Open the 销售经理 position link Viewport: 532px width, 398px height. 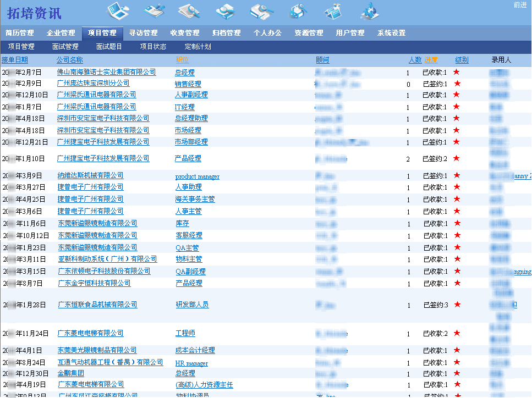[188, 84]
